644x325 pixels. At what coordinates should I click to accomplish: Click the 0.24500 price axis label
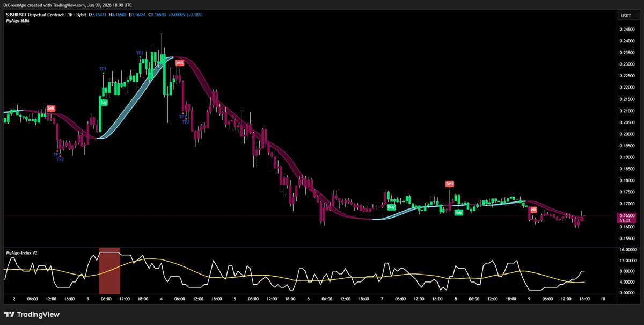628,30
